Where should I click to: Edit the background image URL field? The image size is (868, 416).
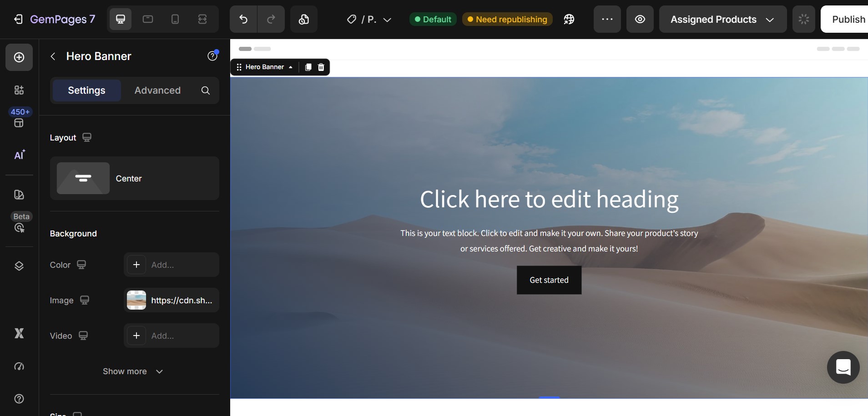(182, 301)
